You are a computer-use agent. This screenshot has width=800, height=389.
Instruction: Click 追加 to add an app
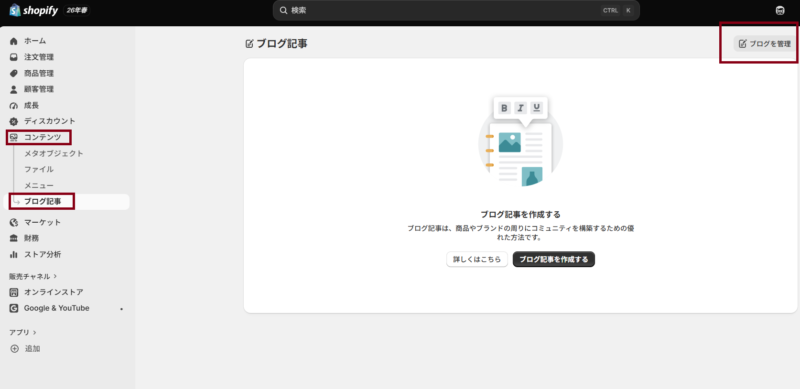tap(33, 349)
